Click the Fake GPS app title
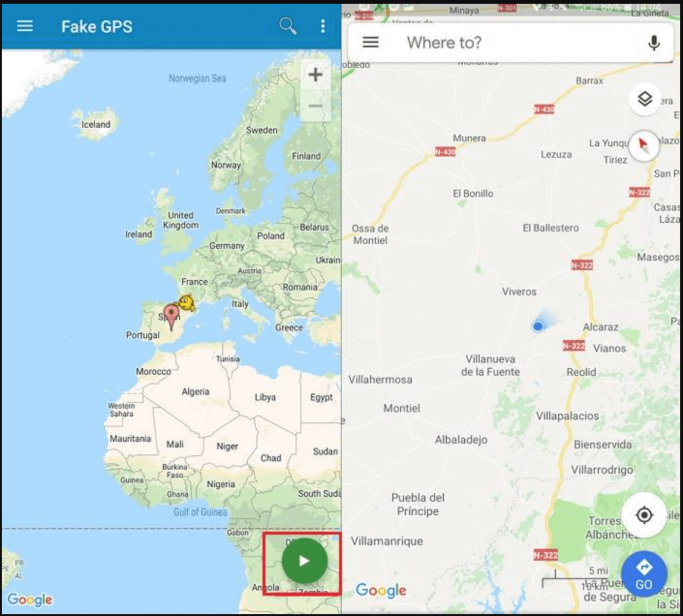 pos(97,26)
